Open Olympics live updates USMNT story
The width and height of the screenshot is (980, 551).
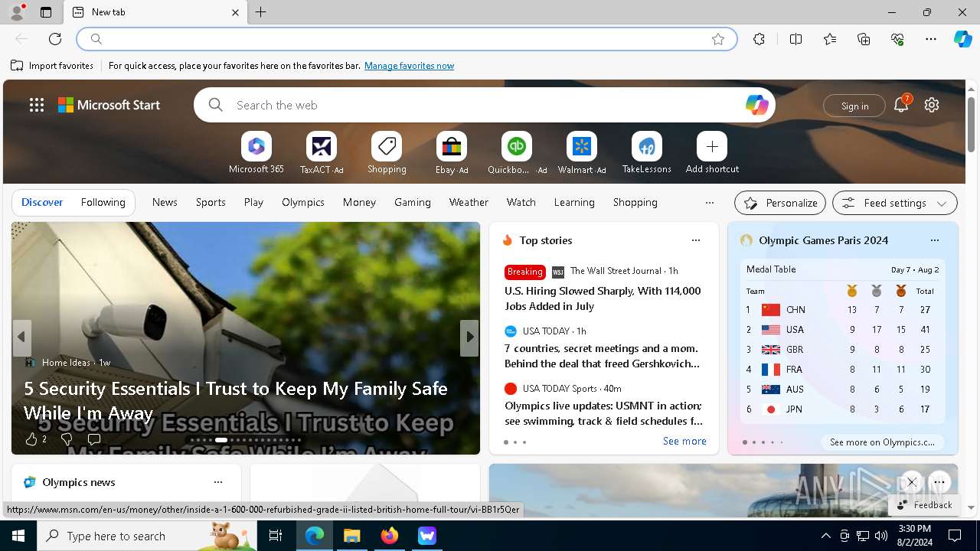pos(603,413)
